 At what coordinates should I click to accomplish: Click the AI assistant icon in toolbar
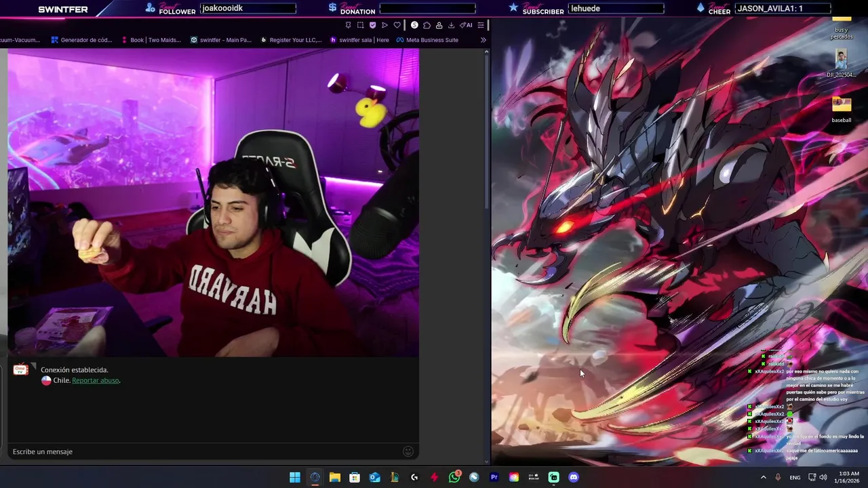[466, 25]
